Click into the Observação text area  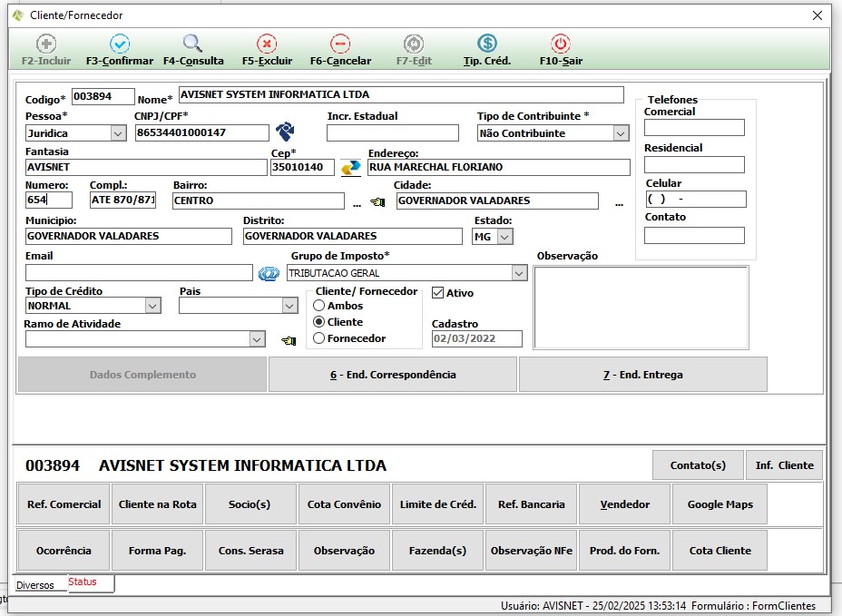(641, 308)
